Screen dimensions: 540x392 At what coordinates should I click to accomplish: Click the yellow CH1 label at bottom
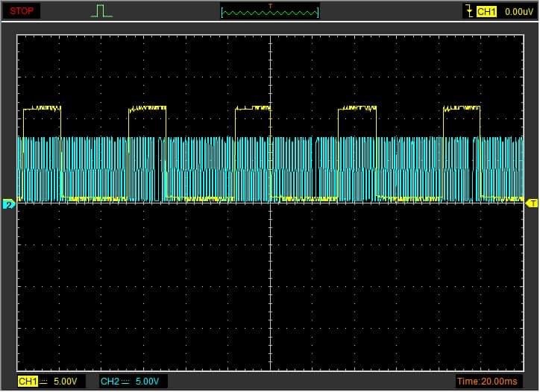(x=28, y=382)
